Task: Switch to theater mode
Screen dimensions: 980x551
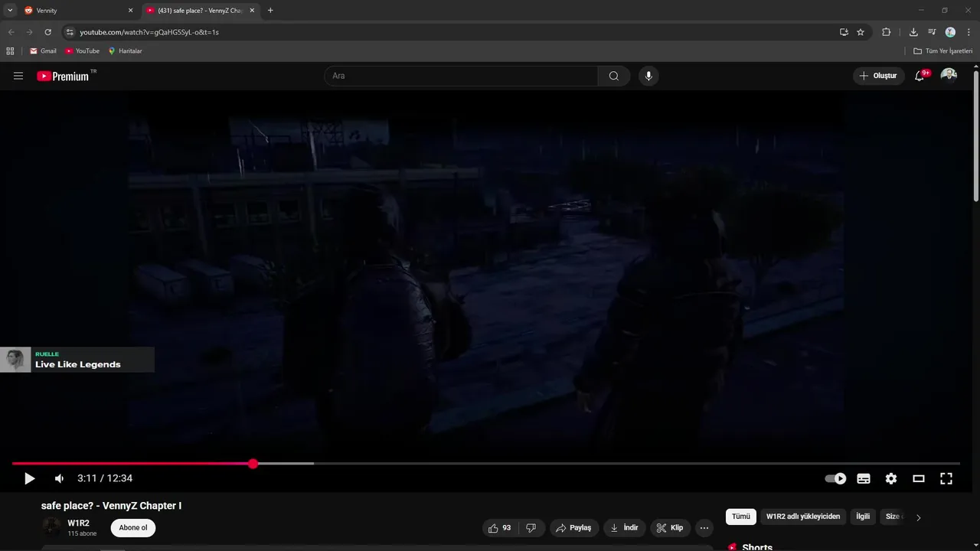Action: tap(919, 478)
